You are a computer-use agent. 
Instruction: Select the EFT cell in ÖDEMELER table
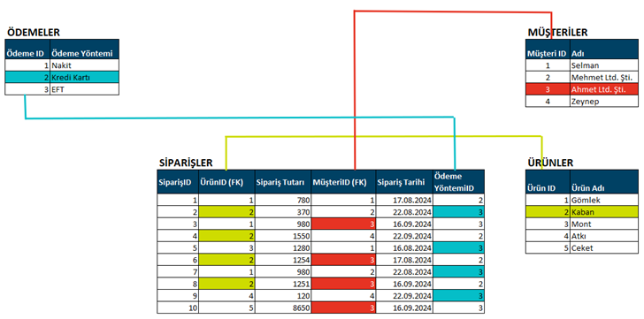[x=85, y=89]
